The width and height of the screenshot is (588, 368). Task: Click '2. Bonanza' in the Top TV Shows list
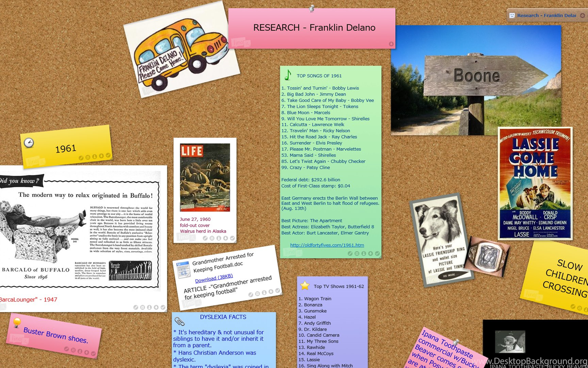coord(310,305)
